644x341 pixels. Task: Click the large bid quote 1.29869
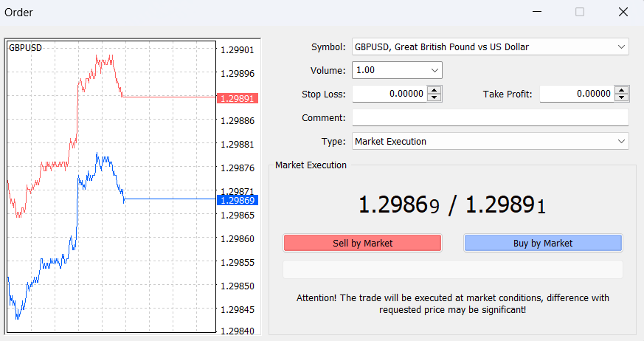(399, 205)
